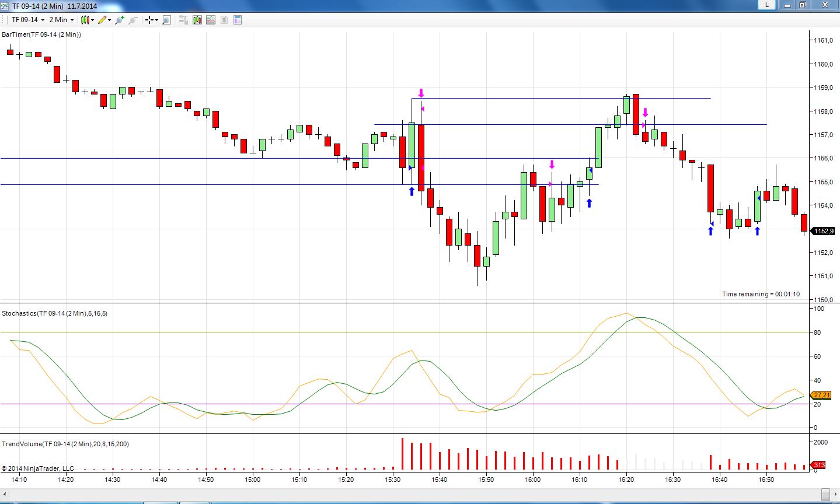This screenshot has width=840, height=504.
Task: Open the chart style candlestick dropdown
Action: tap(88, 20)
